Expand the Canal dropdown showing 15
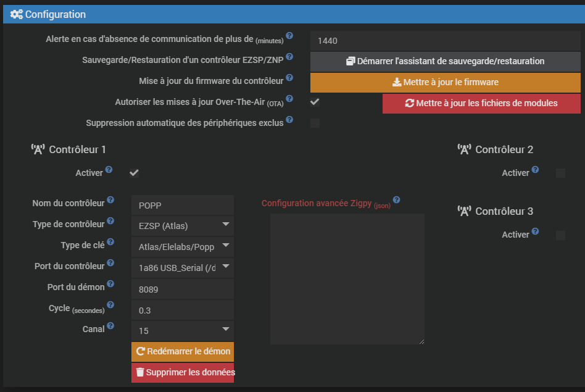This screenshot has width=585, height=392. (183, 330)
